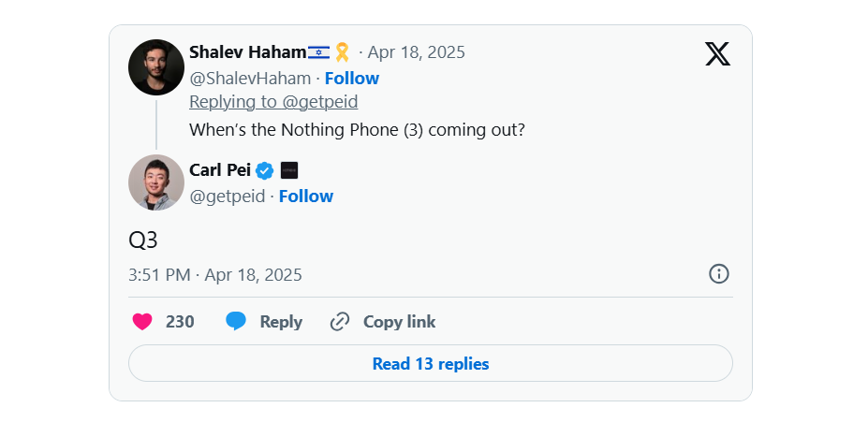Open the 3:51 PM tweet timestamp
The width and height of the screenshot is (868, 437).
pyautogui.click(x=214, y=275)
